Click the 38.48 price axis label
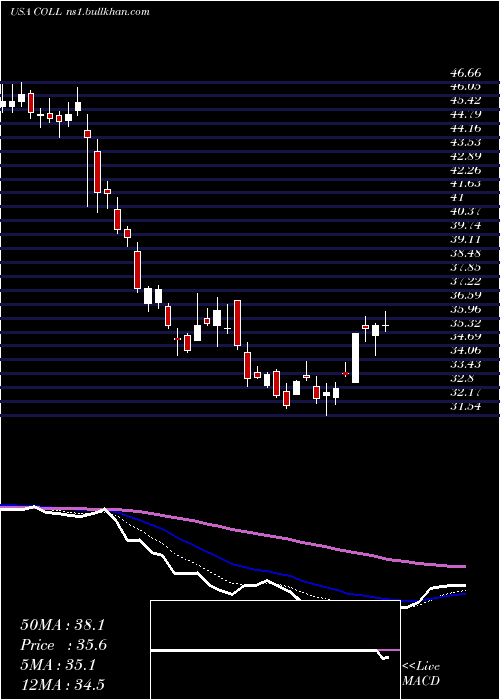 pos(464,253)
